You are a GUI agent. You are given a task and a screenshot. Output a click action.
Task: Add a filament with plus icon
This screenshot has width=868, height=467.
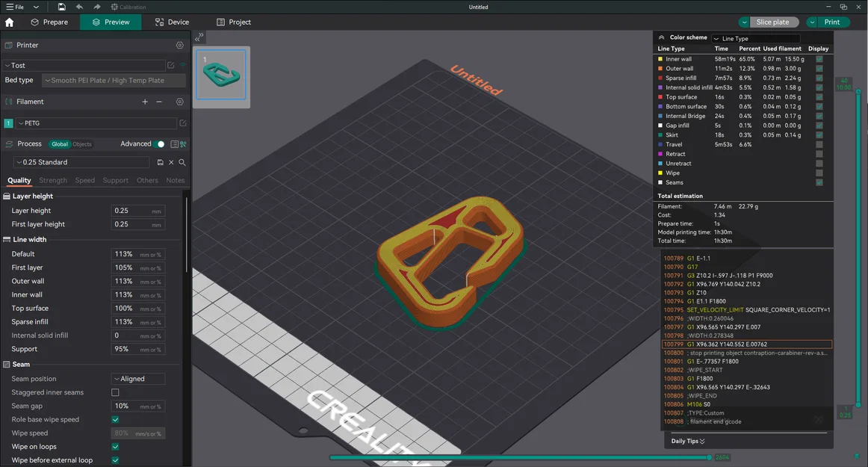tap(145, 102)
